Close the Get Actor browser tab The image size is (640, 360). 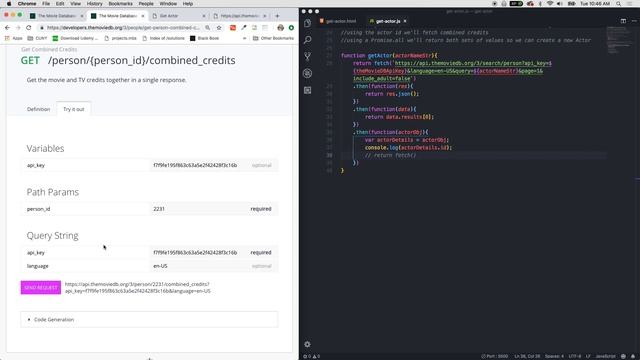pos(204,16)
